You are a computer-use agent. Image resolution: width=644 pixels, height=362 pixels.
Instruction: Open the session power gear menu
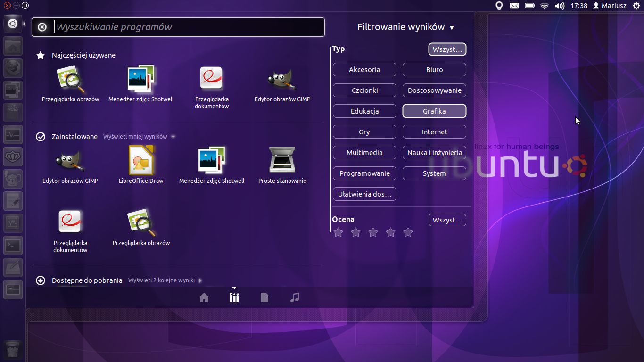636,6
